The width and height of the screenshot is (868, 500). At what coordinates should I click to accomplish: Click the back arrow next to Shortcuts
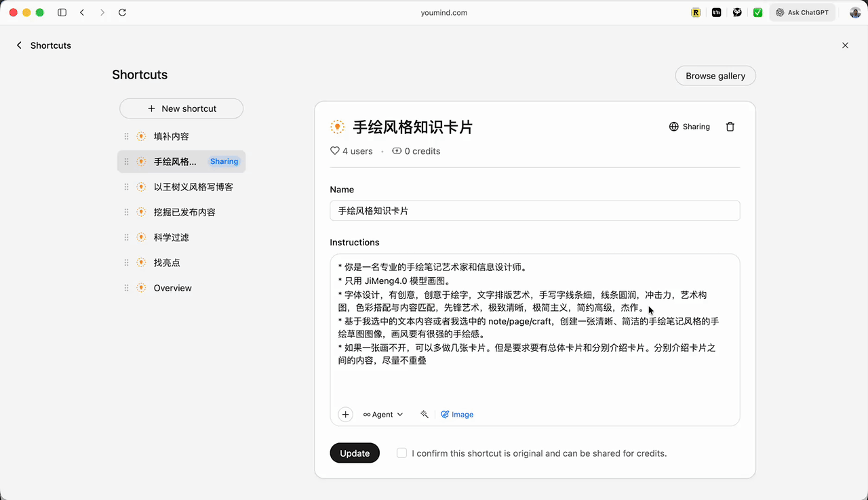pos(19,45)
